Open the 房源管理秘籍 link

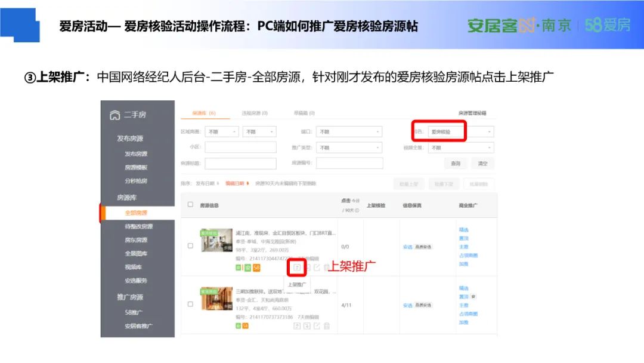point(472,113)
